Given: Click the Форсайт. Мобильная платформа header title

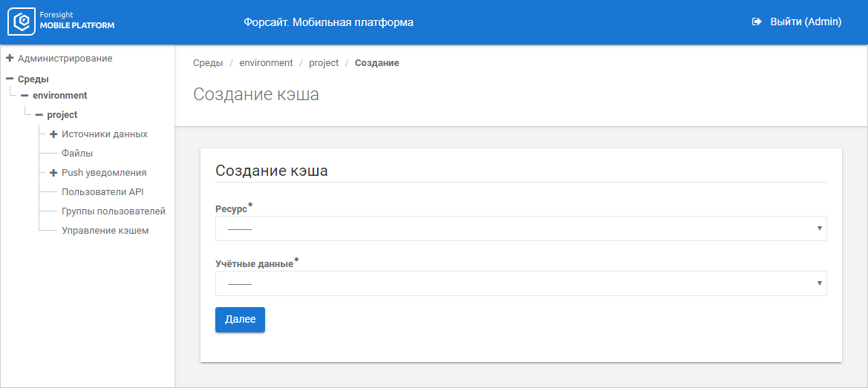Looking at the screenshot, I should [x=328, y=22].
